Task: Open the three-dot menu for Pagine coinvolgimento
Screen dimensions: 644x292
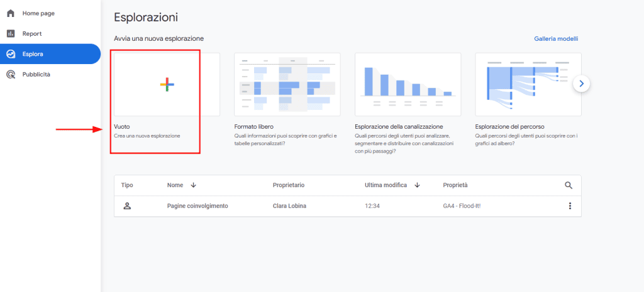Action: click(570, 206)
